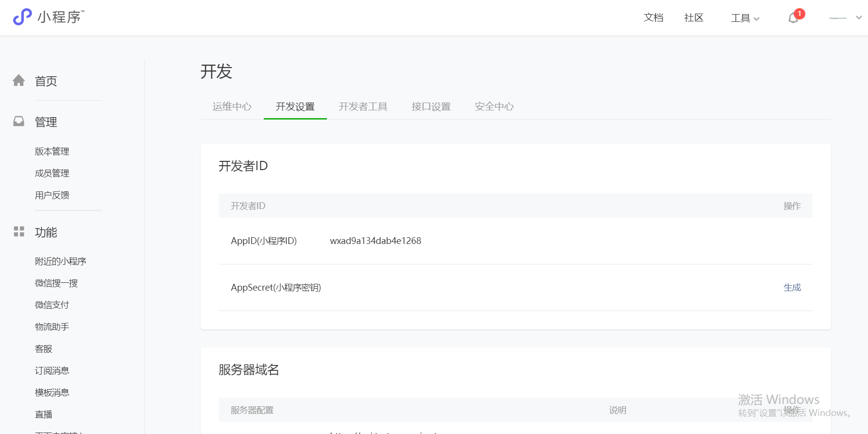This screenshot has width=868, height=434.
Task: Open the 开发者工具 tab
Action: click(x=363, y=106)
